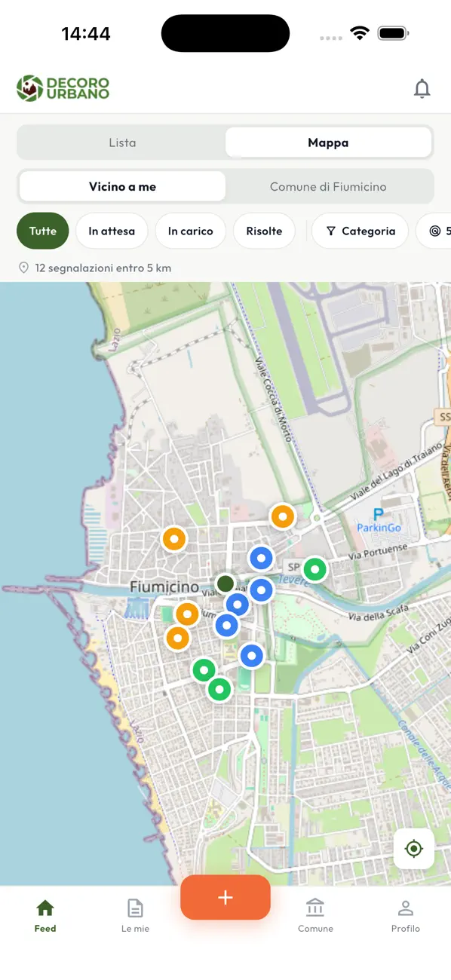Viewport: 451px width, 980px height.
Task: Tap the location pin beside 12 segnalazioni
Action: tap(23, 268)
